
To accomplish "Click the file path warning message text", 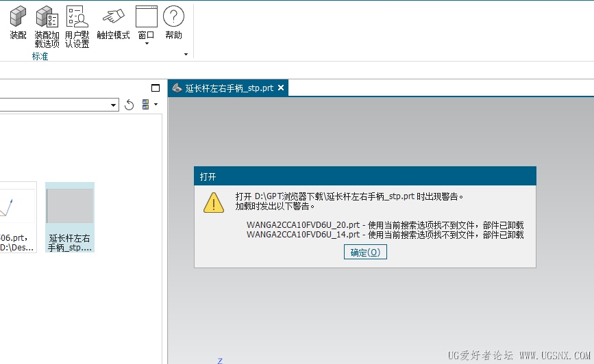I will tap(349, 196).
